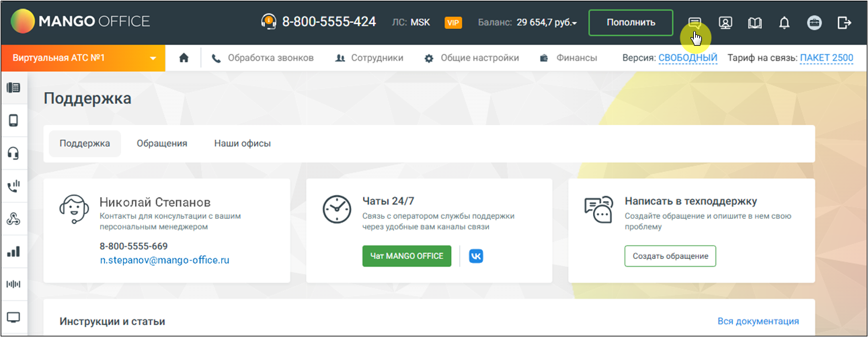This screenshot has height=337, width=868.
Task: Click the Пополнить button
Action: tap(631, 22)
